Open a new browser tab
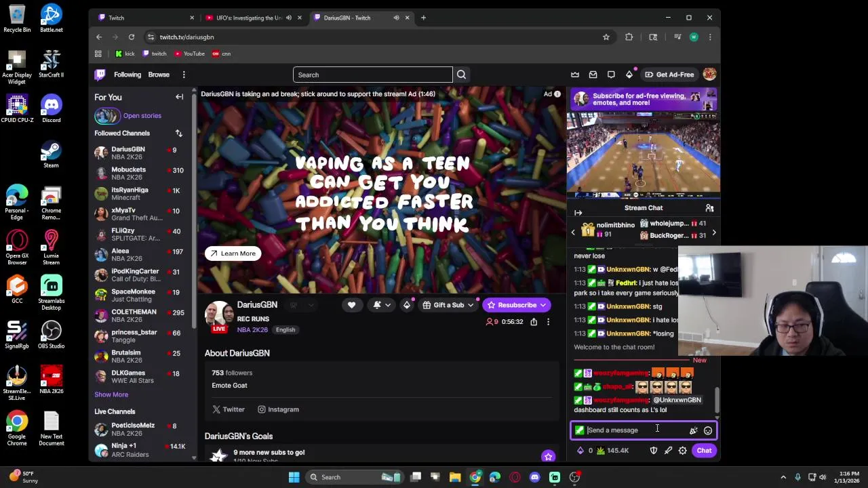The height and width of the screenshot is (488, 868). click(x=423, y=18)
